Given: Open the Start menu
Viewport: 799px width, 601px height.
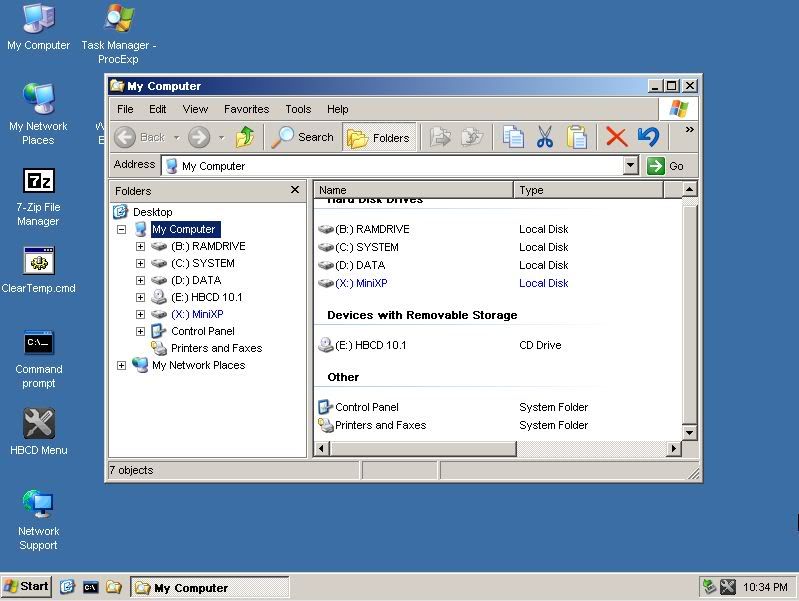Looking at the screenshot, I should (x=26, y=587).
